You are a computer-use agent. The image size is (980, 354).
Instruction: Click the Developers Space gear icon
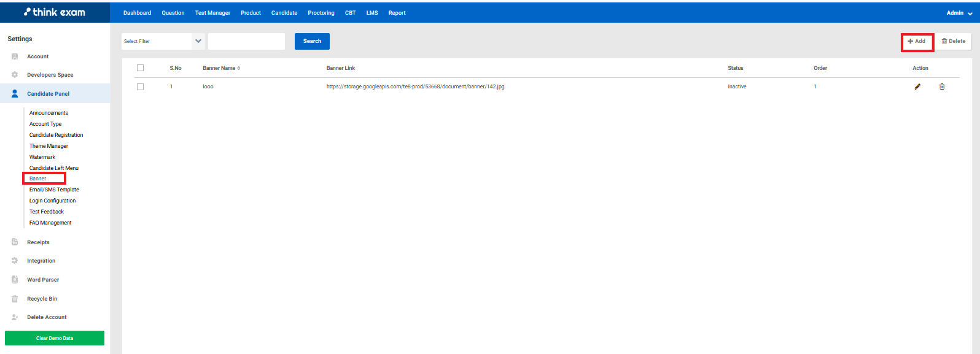pos(15,75)
